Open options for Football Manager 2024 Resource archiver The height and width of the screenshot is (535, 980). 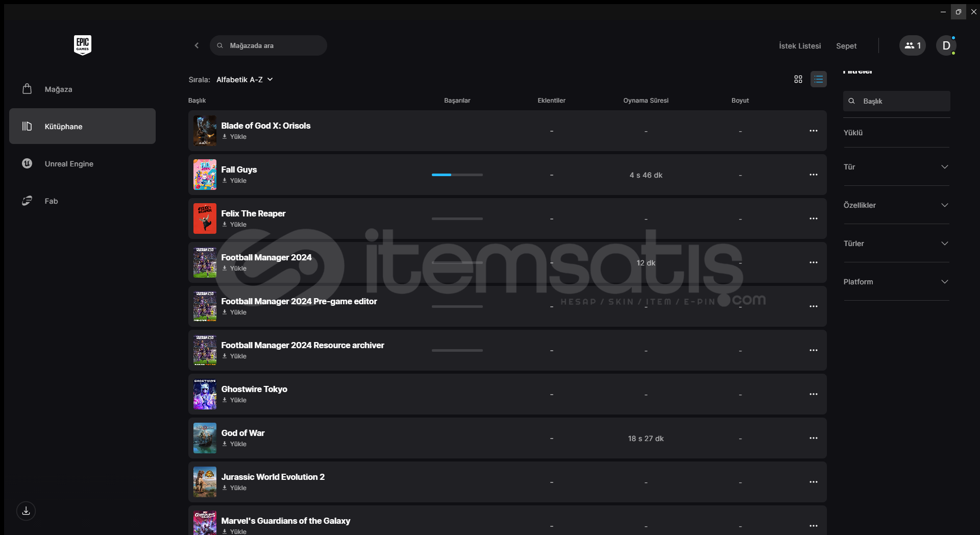[x=814, y=350]
